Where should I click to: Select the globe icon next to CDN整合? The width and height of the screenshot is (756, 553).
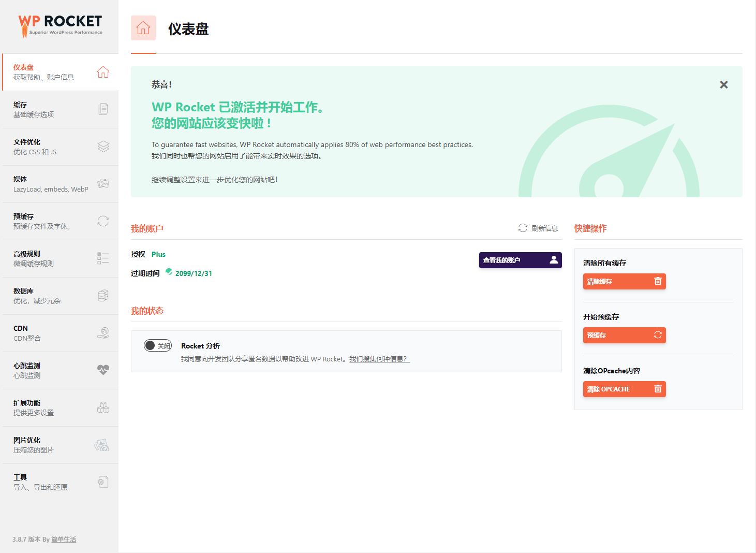point(103,332)
